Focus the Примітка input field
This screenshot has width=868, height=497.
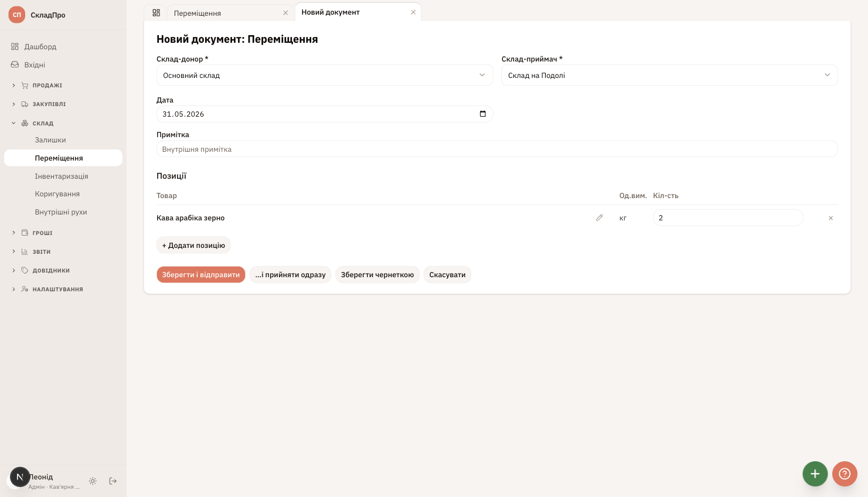pos(497,149)
